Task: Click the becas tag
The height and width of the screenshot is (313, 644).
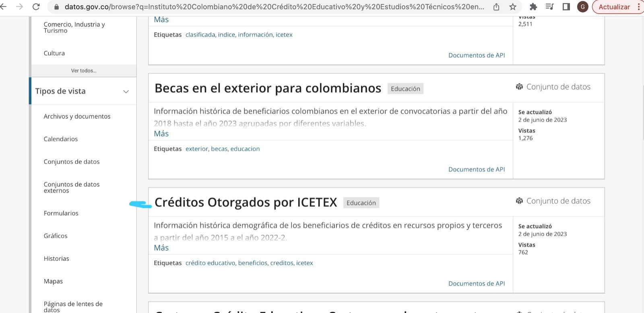Action: [x=219, y=149]
